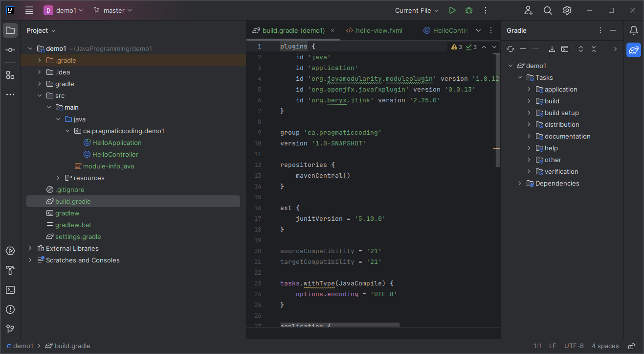Jump to next highlighted problem arrow
Image resolution: width=644 pixels, height=354 pixels.
click(494, 47)
